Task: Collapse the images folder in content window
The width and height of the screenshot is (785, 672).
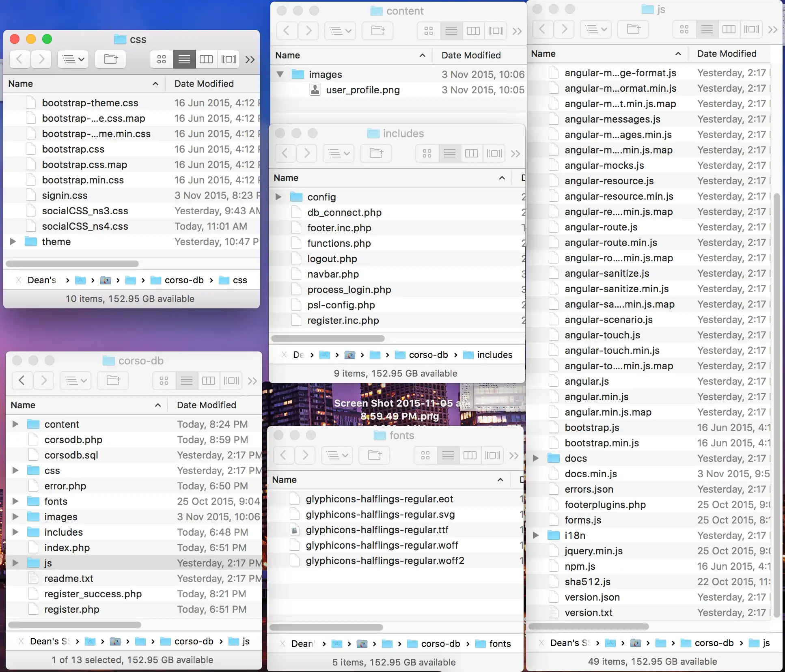Action: 280,75
